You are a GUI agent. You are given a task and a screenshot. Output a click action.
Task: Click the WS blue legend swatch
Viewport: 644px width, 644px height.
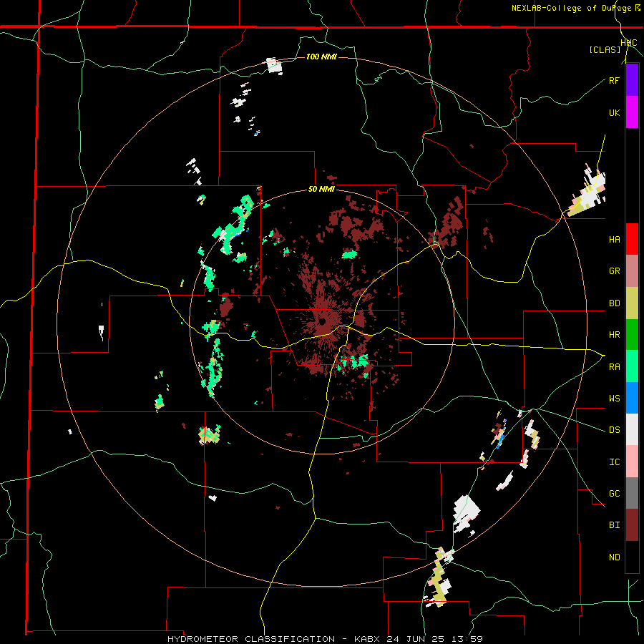(x=632, y=398)
